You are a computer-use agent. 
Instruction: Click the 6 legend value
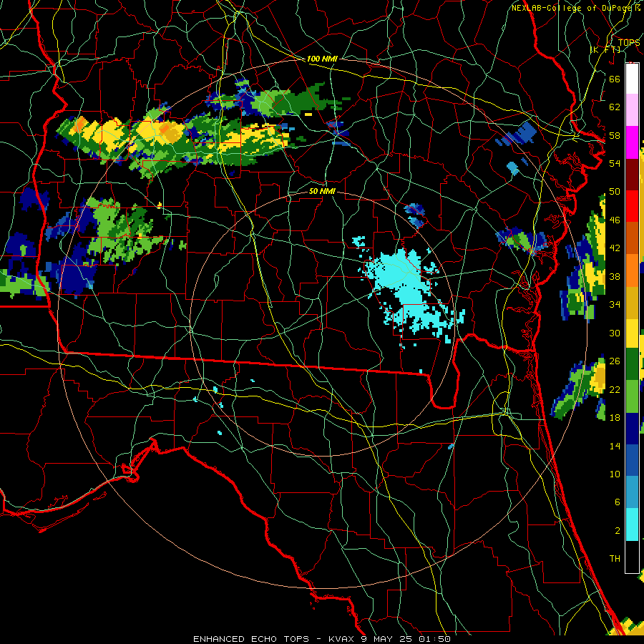617,502
